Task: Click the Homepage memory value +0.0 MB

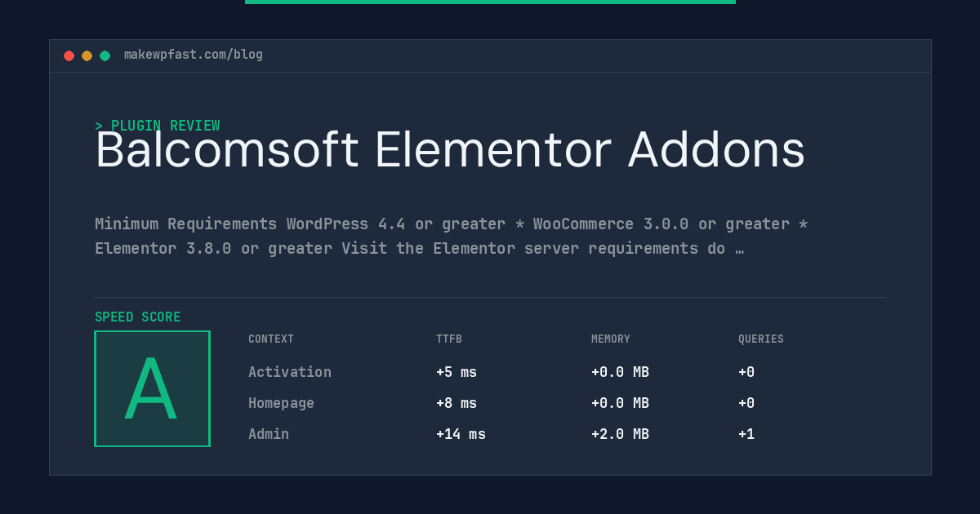Action: 620,403
